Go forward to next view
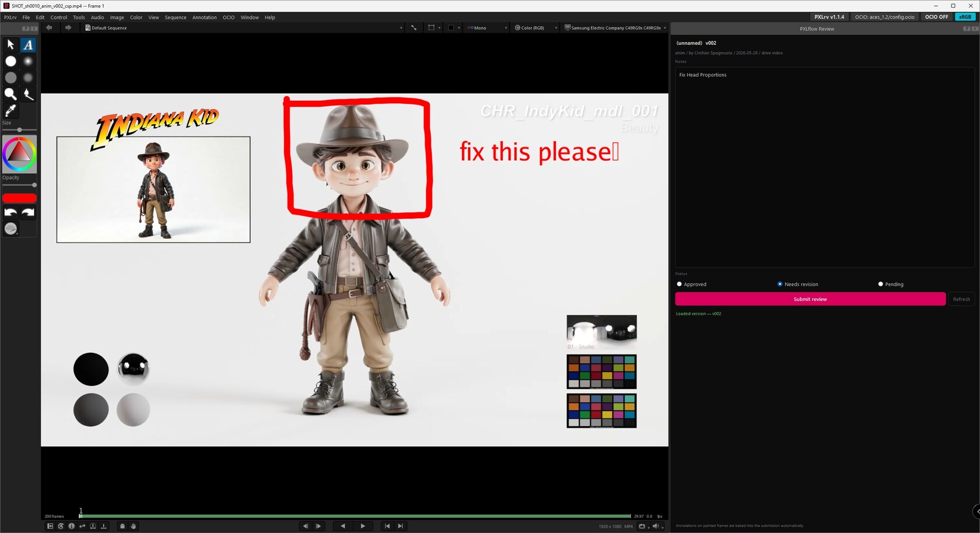This screenshot has height=533, width=980. pyautogui.click(x=68, y=27)
